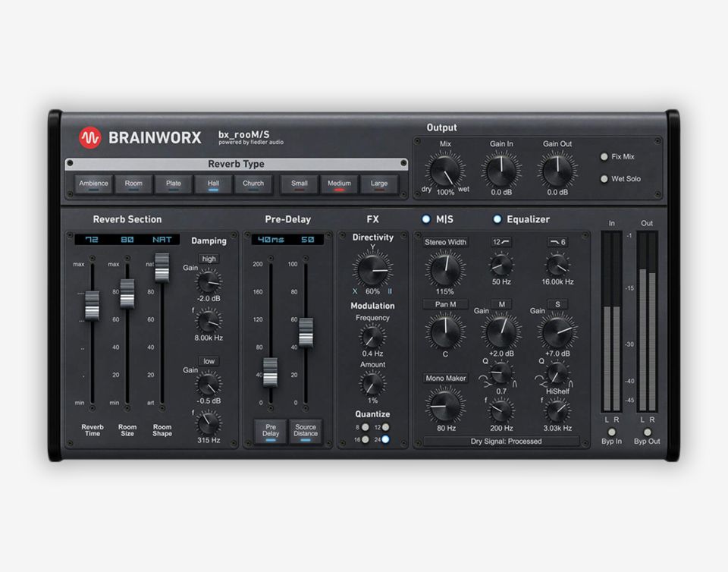The image size is (728, 572).
Task: Open the Dry Signal: Processed selector
Action: [500, 441]
